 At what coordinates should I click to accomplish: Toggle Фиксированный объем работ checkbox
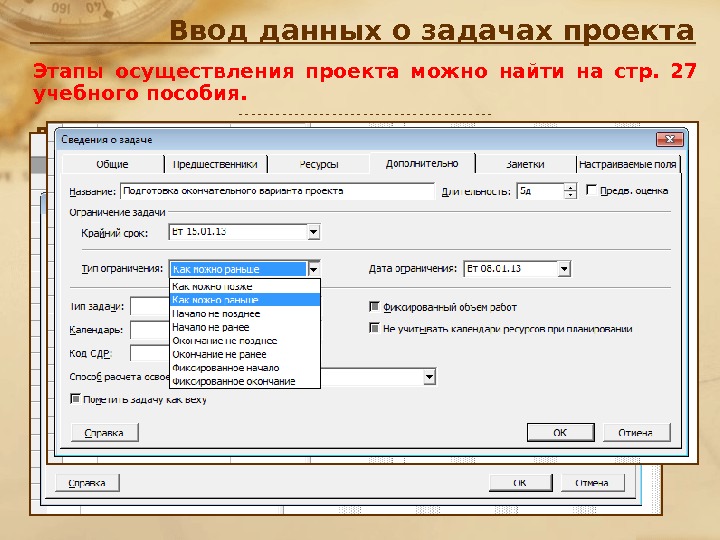[x=374, y=306]
